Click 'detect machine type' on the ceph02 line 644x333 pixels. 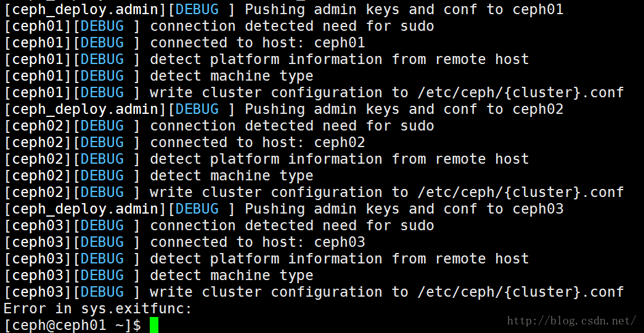[x=232, y=176]
